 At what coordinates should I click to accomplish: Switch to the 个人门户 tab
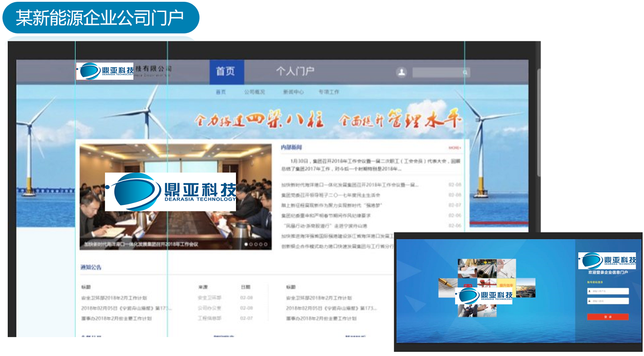pos(295,71)
